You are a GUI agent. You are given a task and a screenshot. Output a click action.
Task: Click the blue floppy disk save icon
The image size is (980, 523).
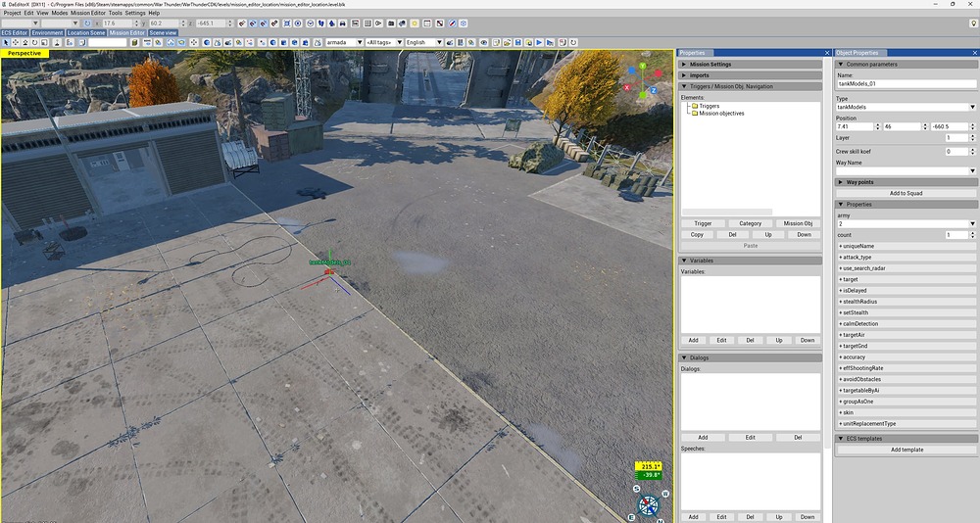point(518,42)
